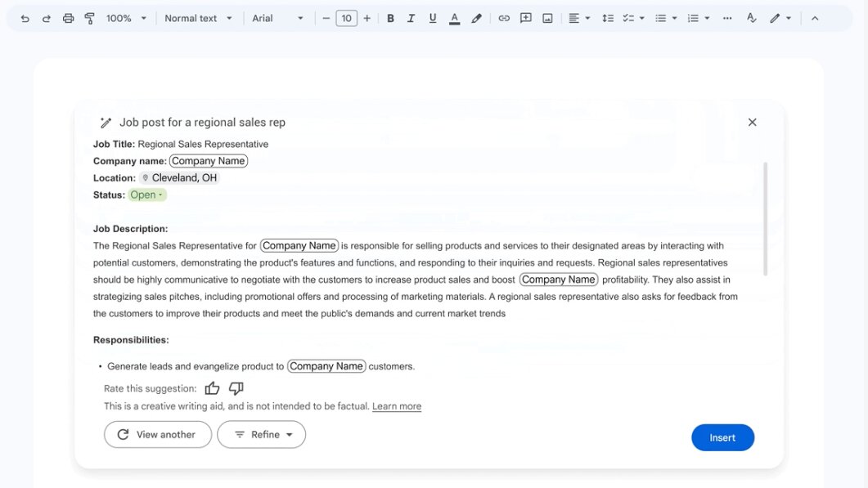Click the Insert button
The image size is (868, 488).
(722, 437)
